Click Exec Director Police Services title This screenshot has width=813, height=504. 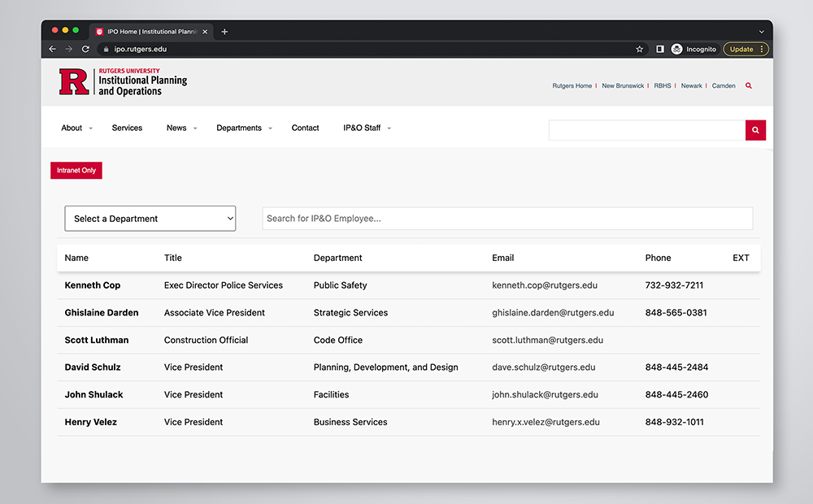224,285
